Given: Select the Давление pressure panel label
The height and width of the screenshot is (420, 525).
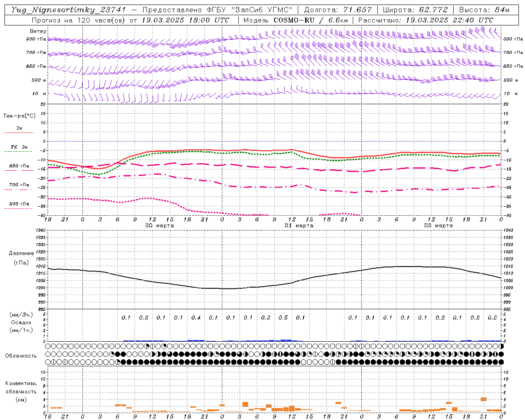Looking at the screenshot, I should click(21, 253).
